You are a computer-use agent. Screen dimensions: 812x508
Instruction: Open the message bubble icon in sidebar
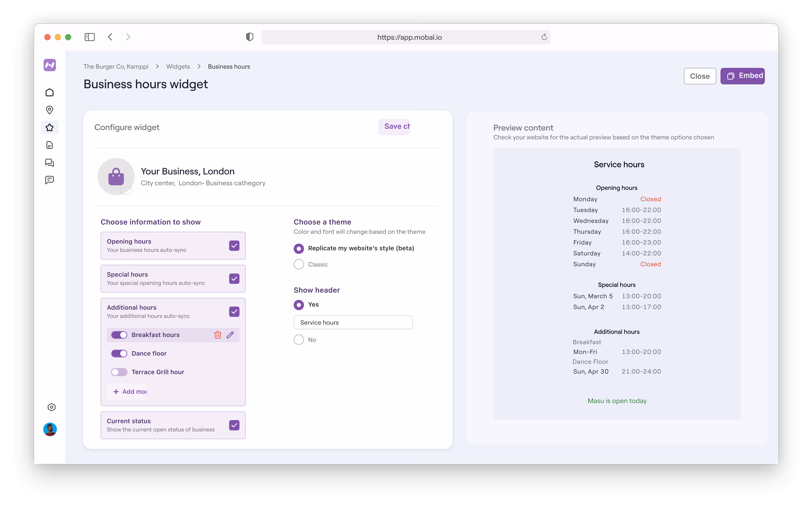(50, 180)
